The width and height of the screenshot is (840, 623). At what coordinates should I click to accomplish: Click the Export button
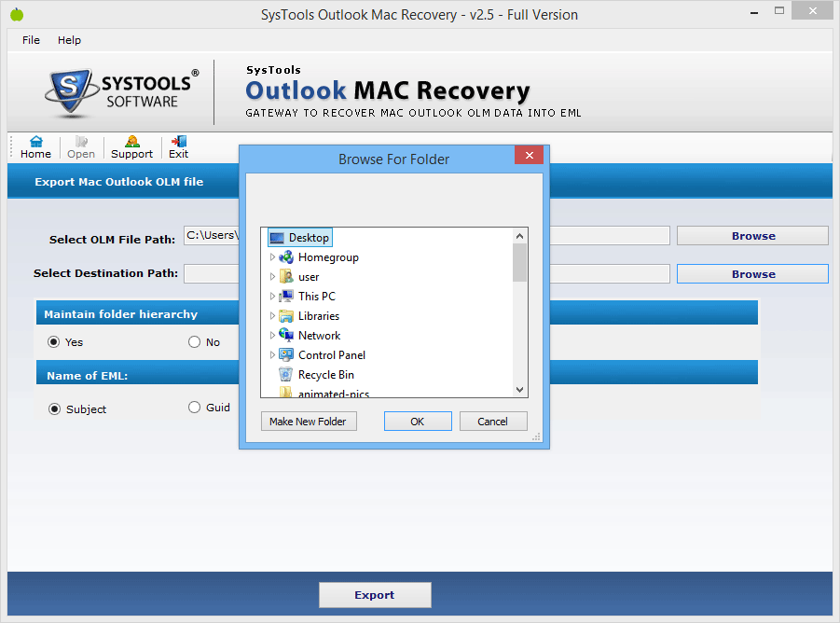tap(375, 595)
